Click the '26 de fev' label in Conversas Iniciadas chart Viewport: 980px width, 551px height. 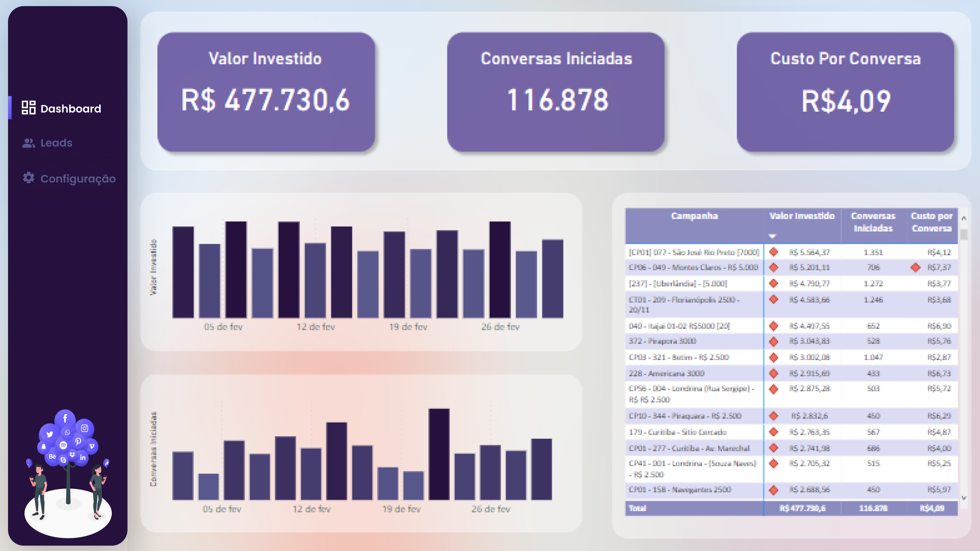coord(491,509)
